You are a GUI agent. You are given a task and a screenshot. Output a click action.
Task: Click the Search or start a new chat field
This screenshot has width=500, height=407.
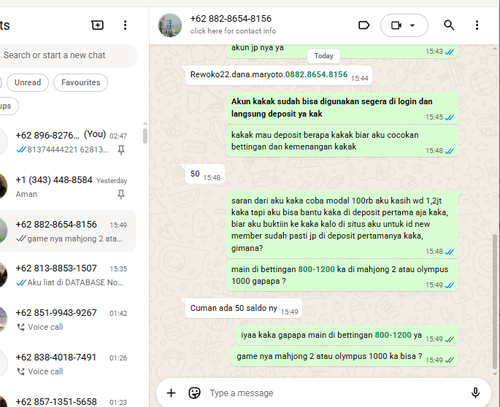(68, 55)
